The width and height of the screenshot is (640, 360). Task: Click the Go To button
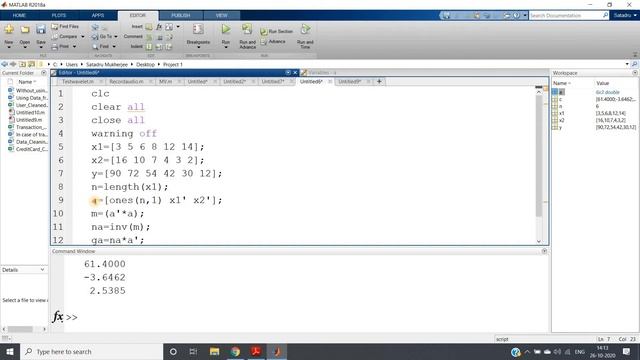point(102,37)
